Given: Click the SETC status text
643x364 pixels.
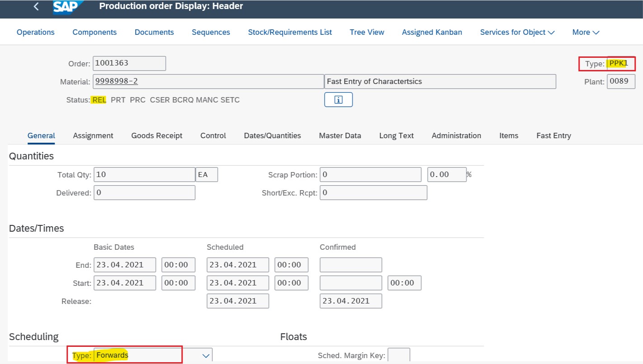Looking at the screenshot, I should pyautogui.click(x=230, y=100).
